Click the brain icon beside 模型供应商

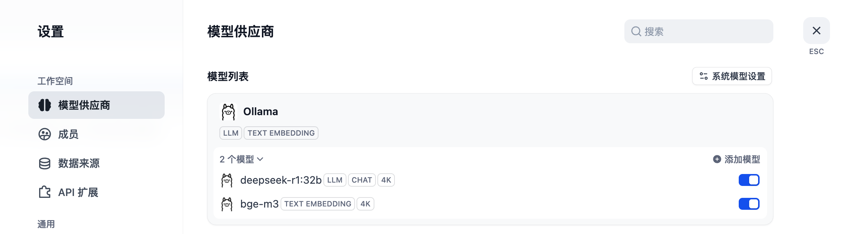tap(45, 105)
